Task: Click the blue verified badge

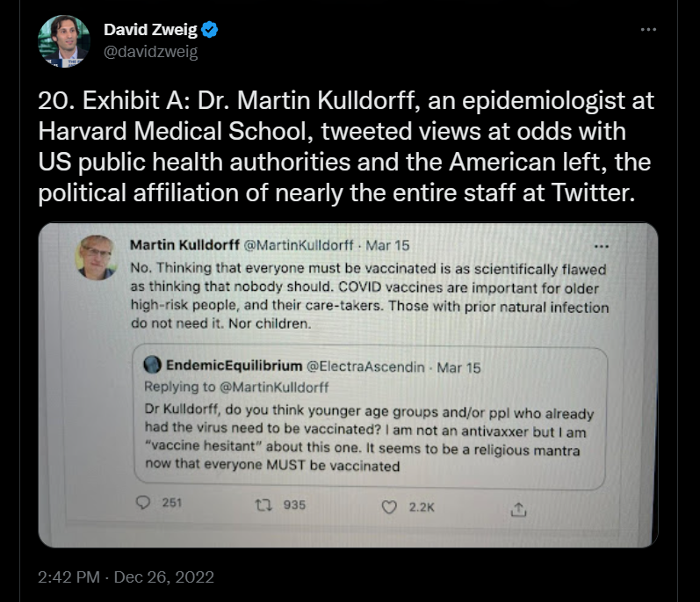Action: tap(210, 31)
